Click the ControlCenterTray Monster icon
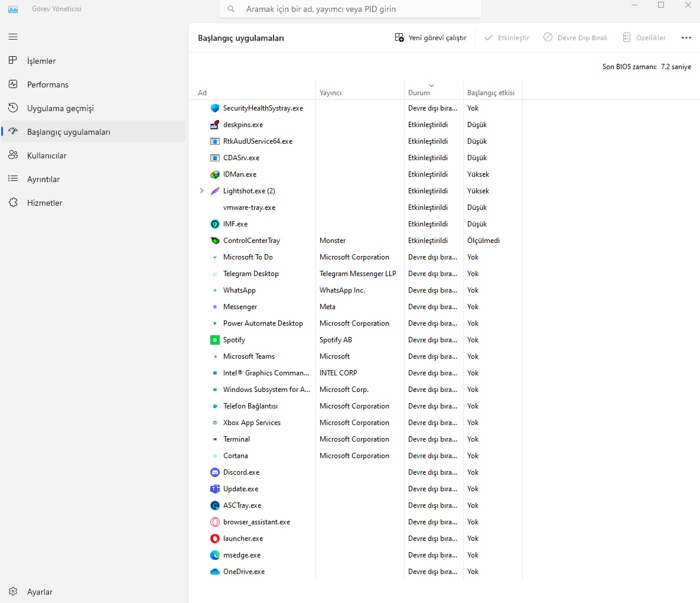The height and width of the screenshot is (603, 700). (x=215, y=240)
